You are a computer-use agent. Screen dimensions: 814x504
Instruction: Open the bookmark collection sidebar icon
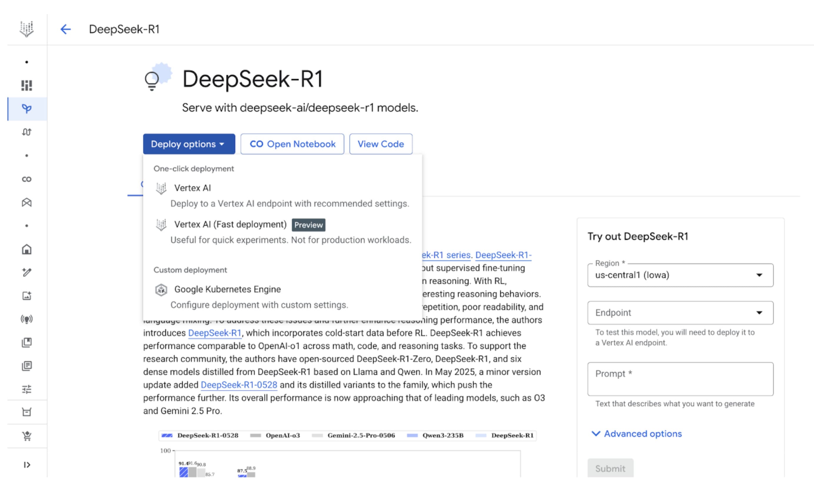[x=27, y=342]
